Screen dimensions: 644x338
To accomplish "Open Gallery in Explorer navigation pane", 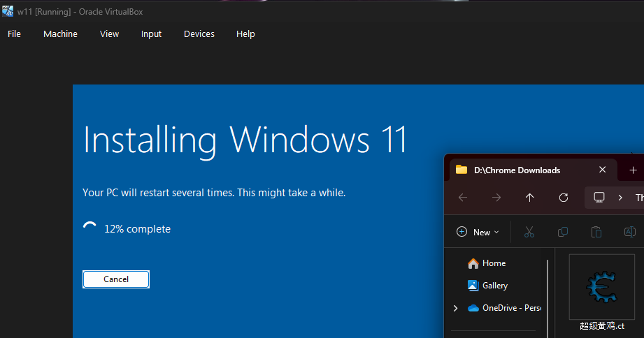I will pos(488,286).
